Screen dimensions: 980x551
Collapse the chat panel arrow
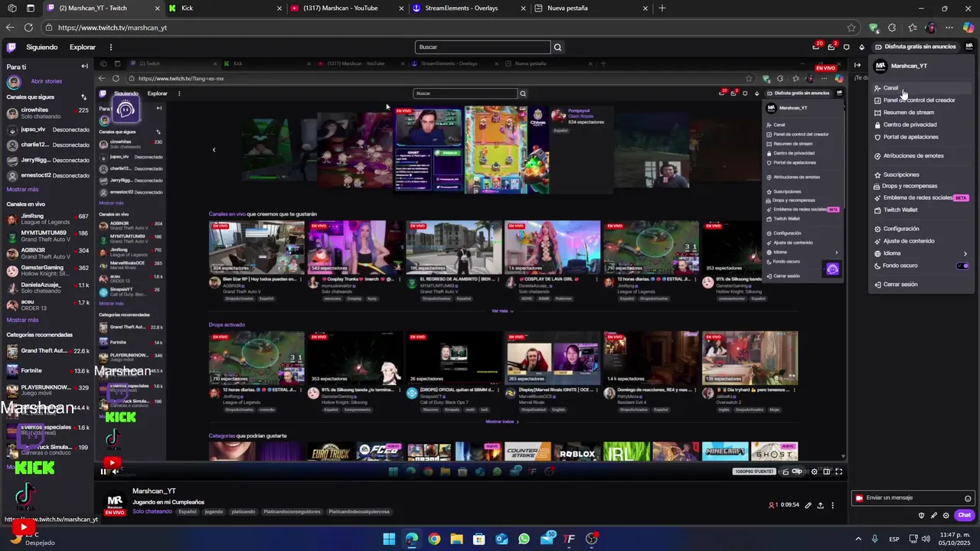tap(857, 65)
